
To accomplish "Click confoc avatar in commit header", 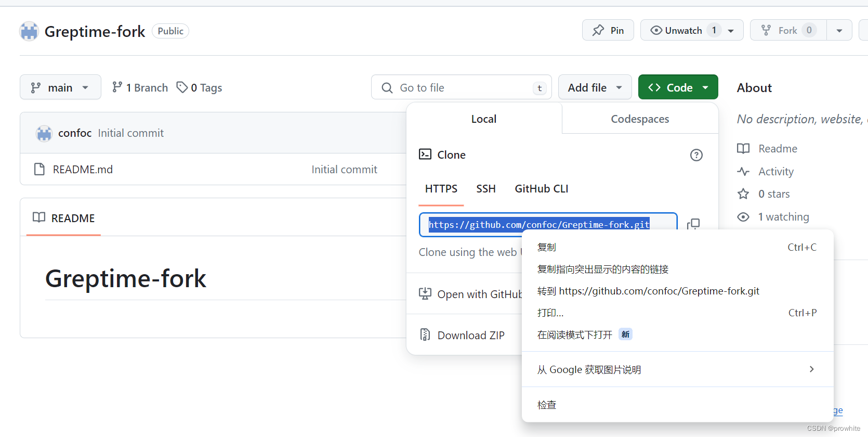I will pyautogui.click(x=44, y=133).
